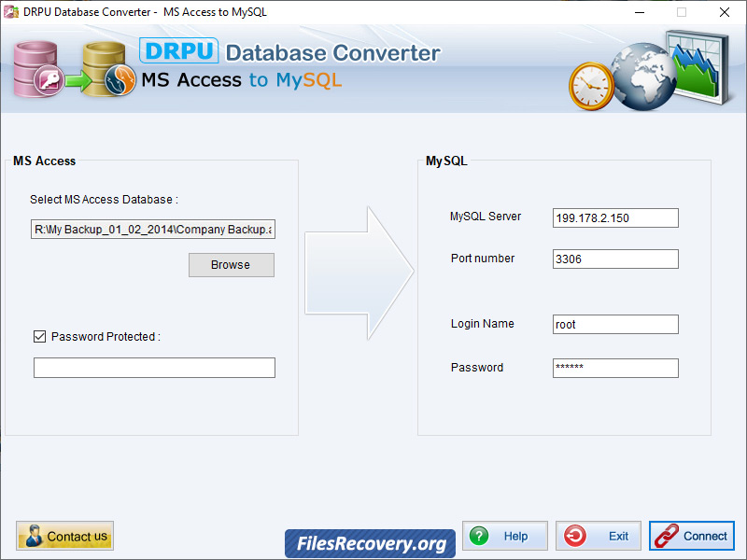Click the chain link icon on Connect button
This screenshot has height=560, width=747.
[x=669, y=535]
